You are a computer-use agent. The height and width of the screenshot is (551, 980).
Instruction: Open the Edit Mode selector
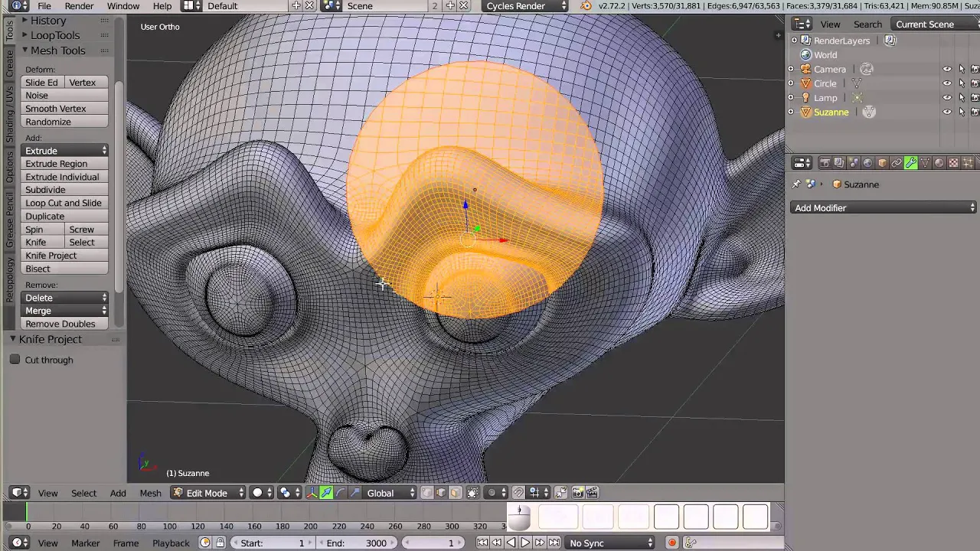pos(207,493)
